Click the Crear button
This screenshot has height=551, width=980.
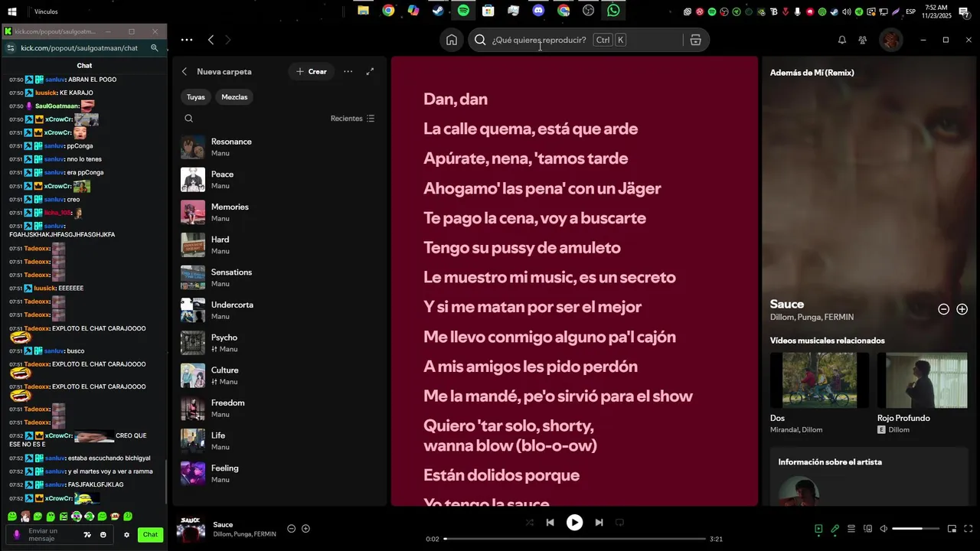pos(312,71)
